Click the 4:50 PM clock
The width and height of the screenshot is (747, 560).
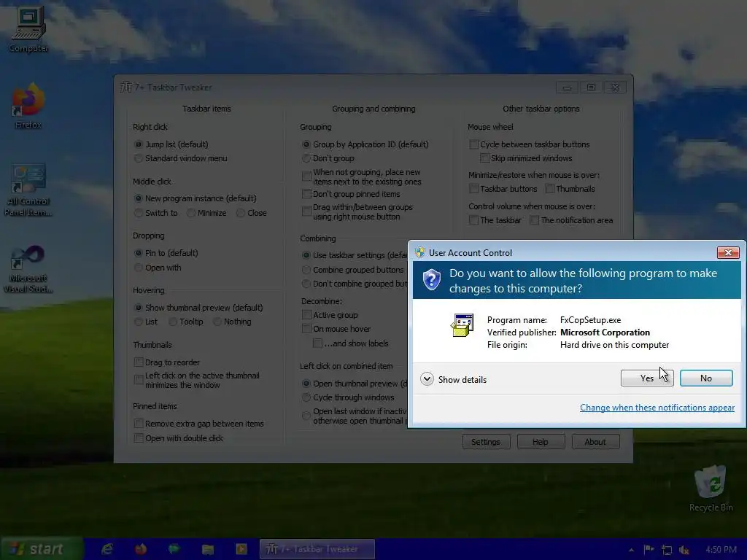[721, 550]
